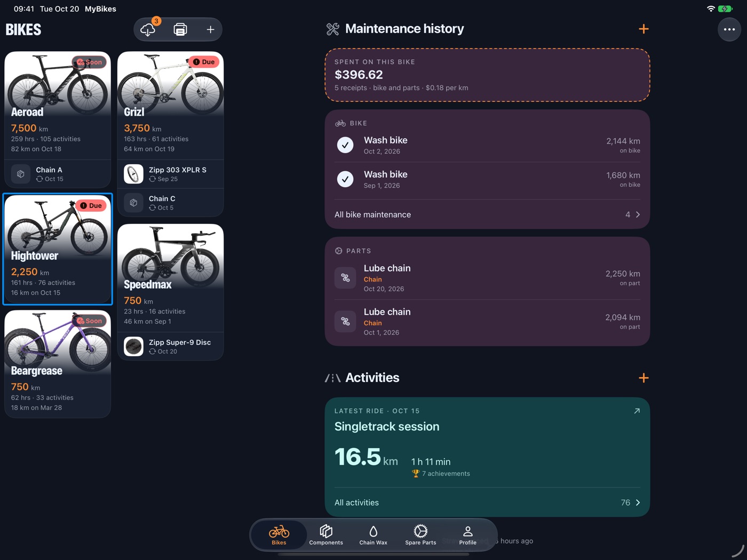Open the Chain Wax tab
747x560 pixels.
click(x=373, y=535)
